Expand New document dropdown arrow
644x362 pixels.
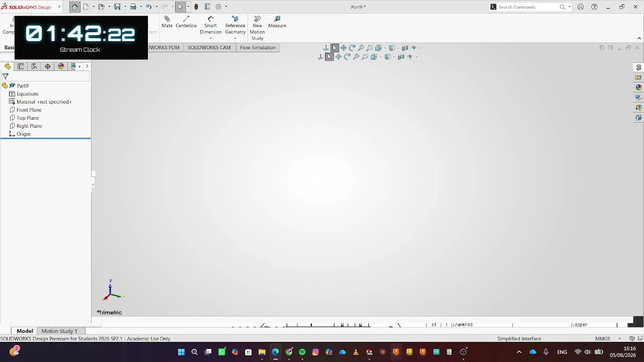[x=94, y=7]
